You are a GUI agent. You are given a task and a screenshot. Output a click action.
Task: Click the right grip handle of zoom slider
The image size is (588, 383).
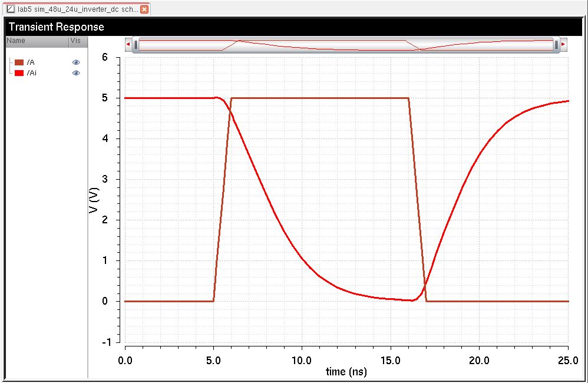coord(556,44)
